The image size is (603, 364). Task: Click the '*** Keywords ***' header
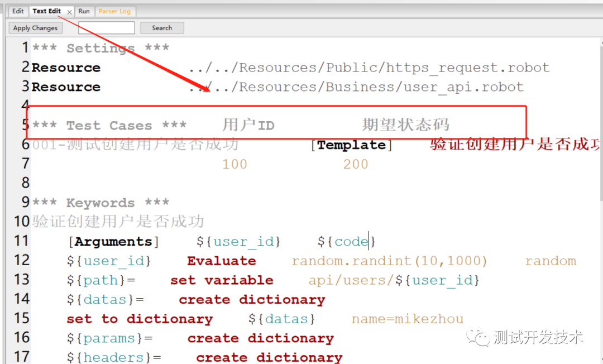pyautogui.click(x=100, y=203)
